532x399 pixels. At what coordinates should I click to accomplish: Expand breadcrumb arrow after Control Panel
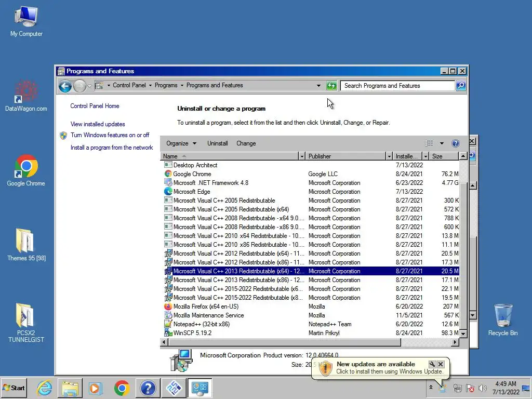[150, 86]
